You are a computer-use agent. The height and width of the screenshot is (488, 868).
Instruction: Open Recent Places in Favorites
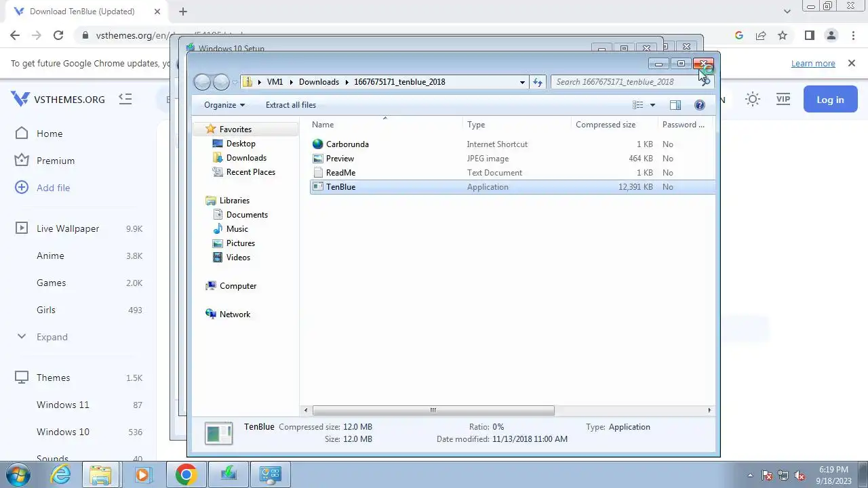(250, 172)
